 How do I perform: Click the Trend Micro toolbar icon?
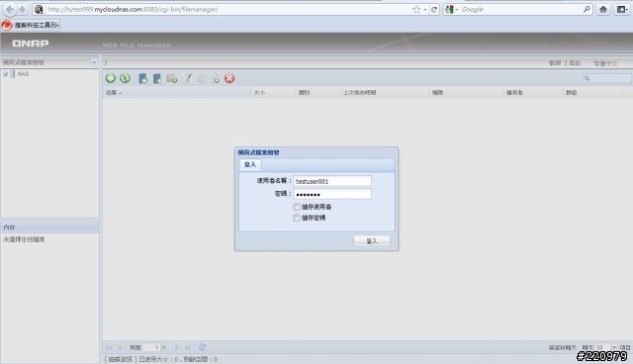coord(7,25)
